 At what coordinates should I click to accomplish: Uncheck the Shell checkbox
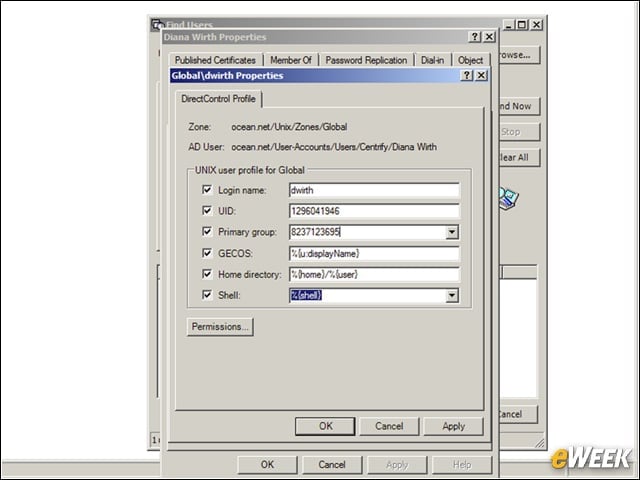click(x=207, y=295)
